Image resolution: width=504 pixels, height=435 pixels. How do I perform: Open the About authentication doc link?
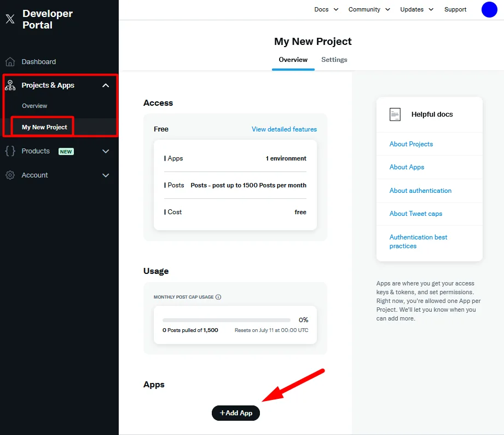[420, 191]
